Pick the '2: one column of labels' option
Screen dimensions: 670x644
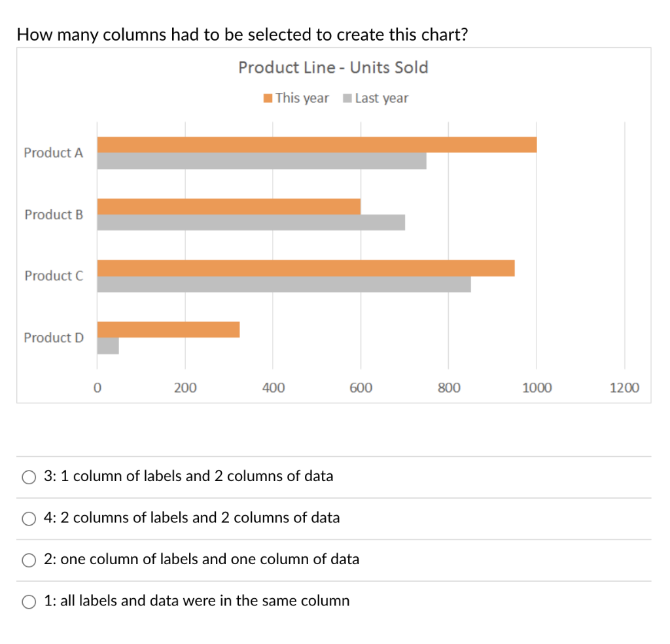pyautogui.click(x=29, y=560)
